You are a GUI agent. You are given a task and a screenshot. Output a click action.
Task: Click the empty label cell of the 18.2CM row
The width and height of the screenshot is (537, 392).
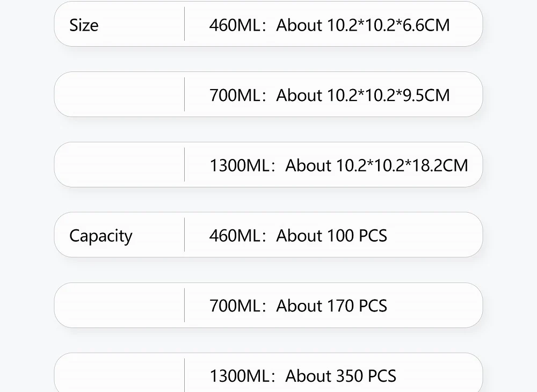[119, 165]
